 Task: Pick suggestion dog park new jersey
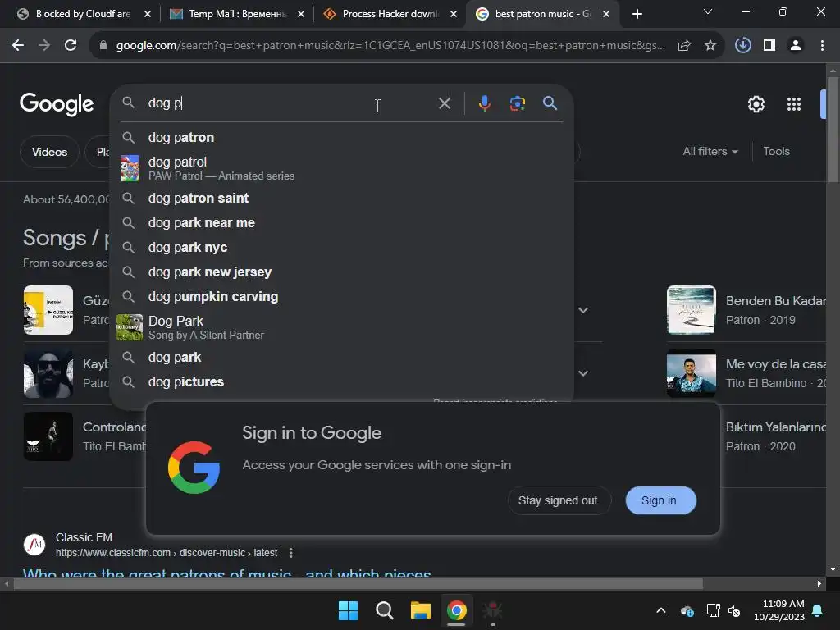341,272
